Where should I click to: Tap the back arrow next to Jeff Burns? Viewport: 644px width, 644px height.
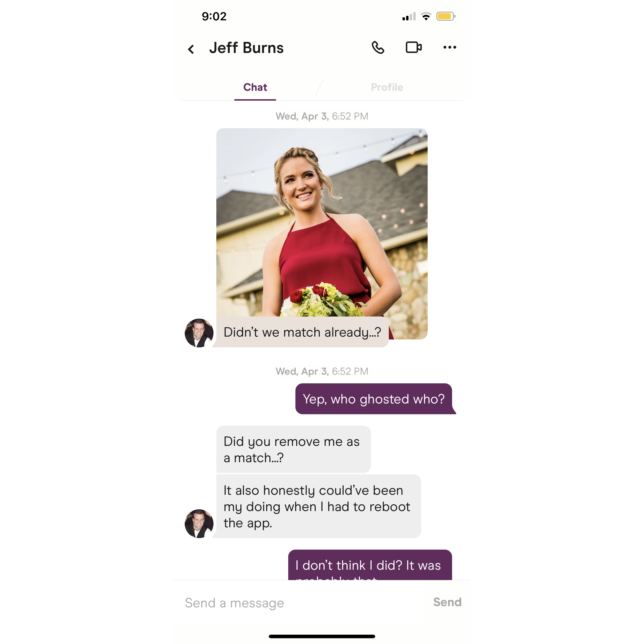tap(191, 49)
